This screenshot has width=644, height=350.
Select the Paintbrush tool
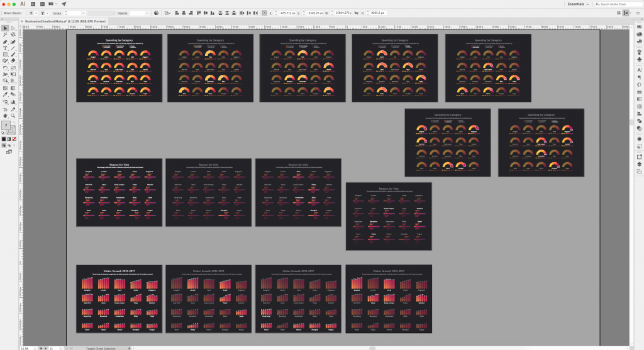click(13, 54)
